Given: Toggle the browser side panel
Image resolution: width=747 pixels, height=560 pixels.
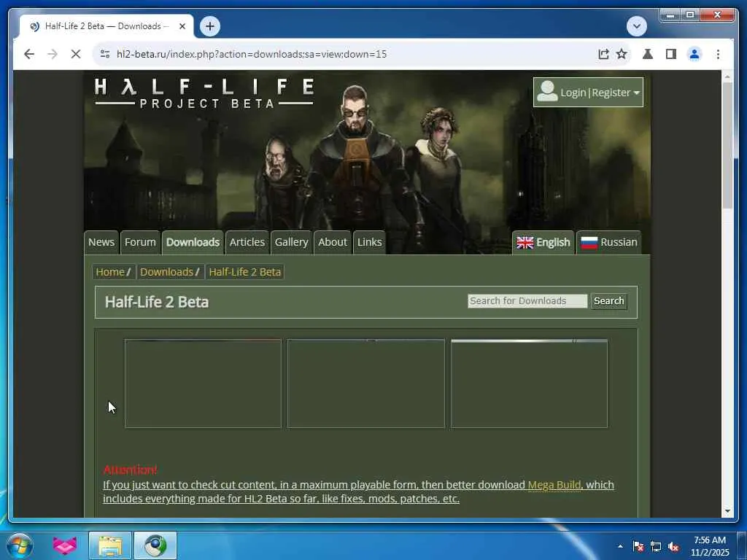Looking at the screenshot, I should (x=671, y=54).
